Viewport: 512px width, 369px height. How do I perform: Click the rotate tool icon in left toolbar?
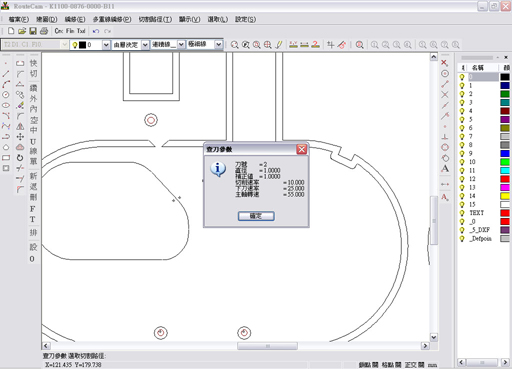(x=20, y=158)
